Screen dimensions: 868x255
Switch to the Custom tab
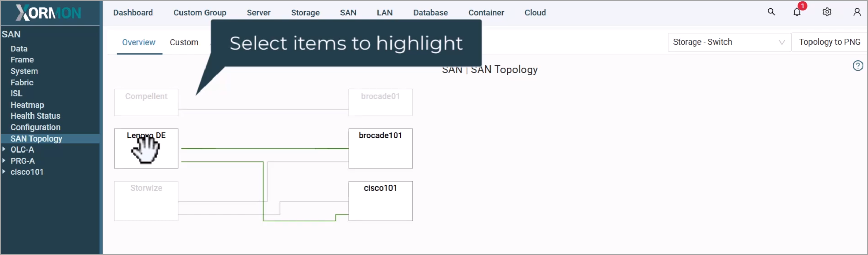pos(184,42)
